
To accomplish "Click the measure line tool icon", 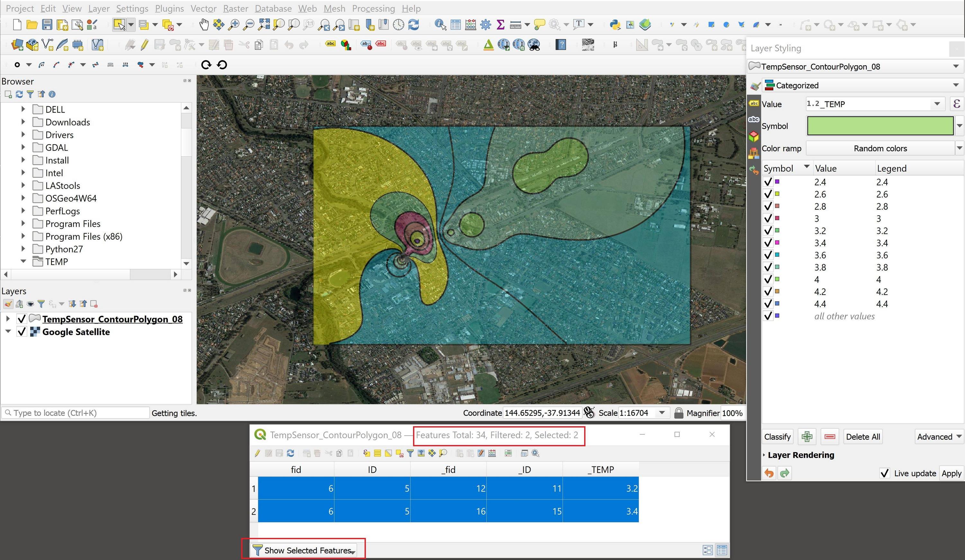I will [x=516, y=25].
